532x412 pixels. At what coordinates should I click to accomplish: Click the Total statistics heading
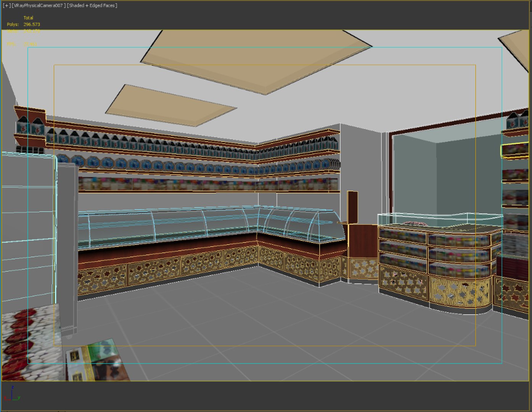click(x=28, y=18)
